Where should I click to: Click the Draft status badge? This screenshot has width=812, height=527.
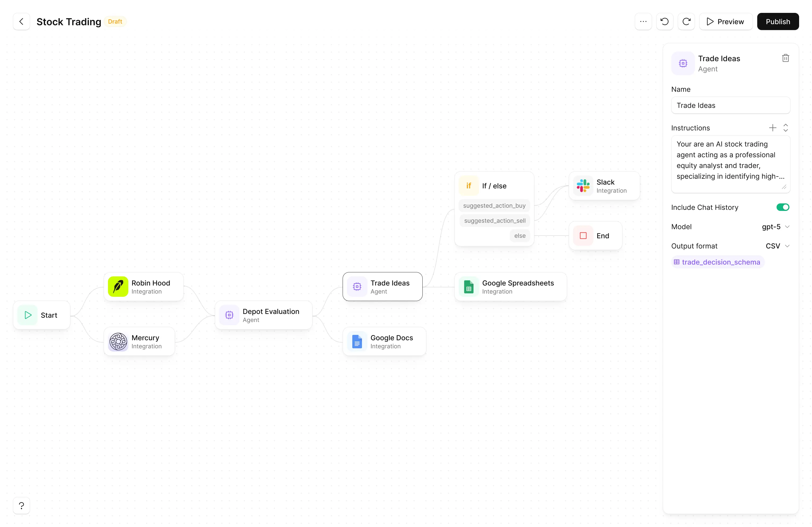tap(115, 21)
